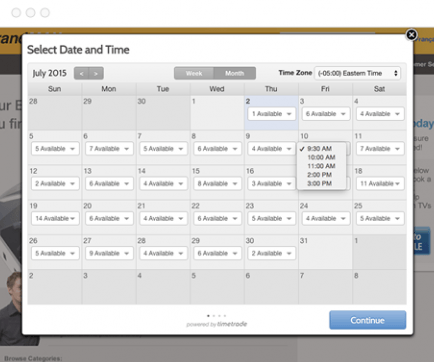434x362 pixels.
Task: Switch to Month view
Action: click(x=235, y=73)
